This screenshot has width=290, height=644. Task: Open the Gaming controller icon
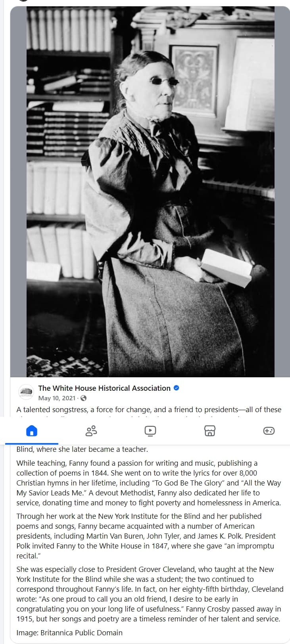269,430
